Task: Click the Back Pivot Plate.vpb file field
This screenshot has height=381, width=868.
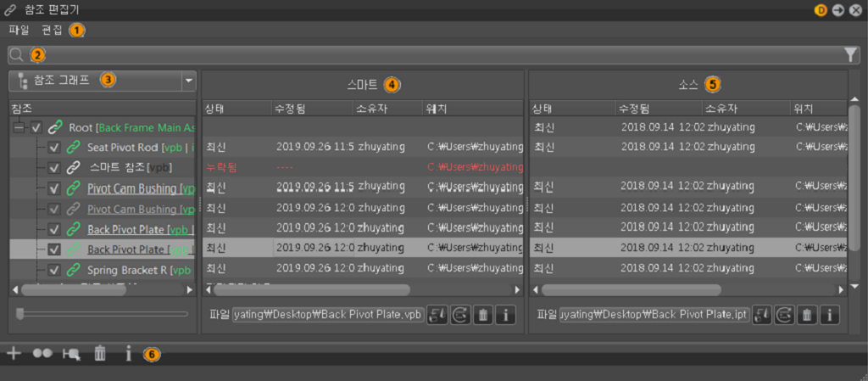Action: click(x=328, y=315)
